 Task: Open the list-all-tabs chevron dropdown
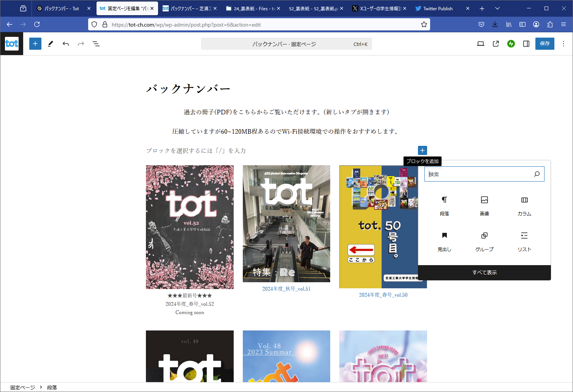(497, 8)
